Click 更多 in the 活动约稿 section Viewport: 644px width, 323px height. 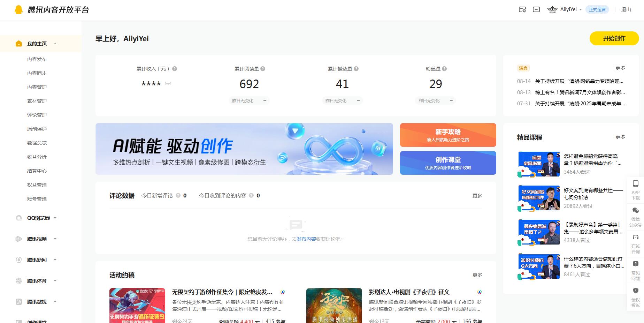477,275
